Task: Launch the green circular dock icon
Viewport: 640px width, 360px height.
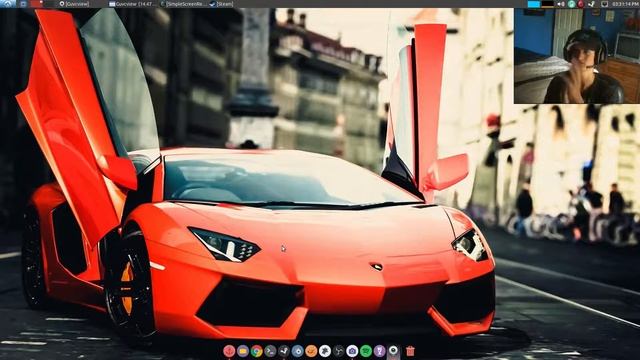Action: point(366,351)
